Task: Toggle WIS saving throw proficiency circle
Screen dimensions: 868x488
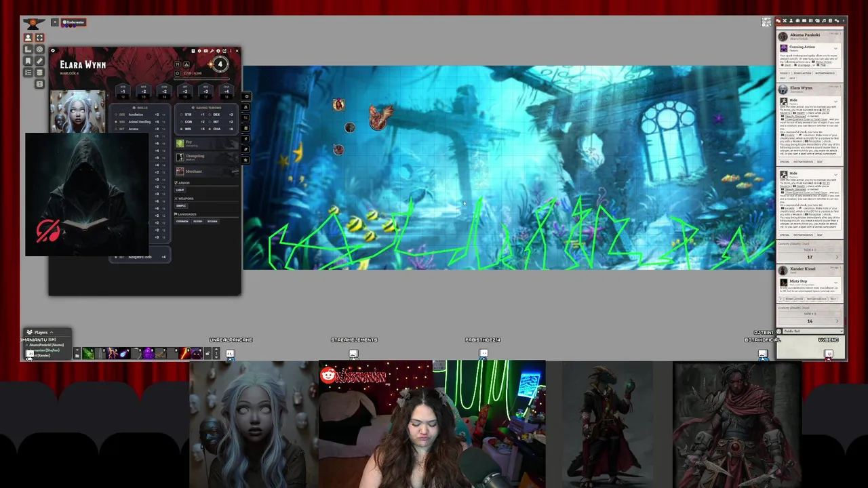Action: point(181,129)
